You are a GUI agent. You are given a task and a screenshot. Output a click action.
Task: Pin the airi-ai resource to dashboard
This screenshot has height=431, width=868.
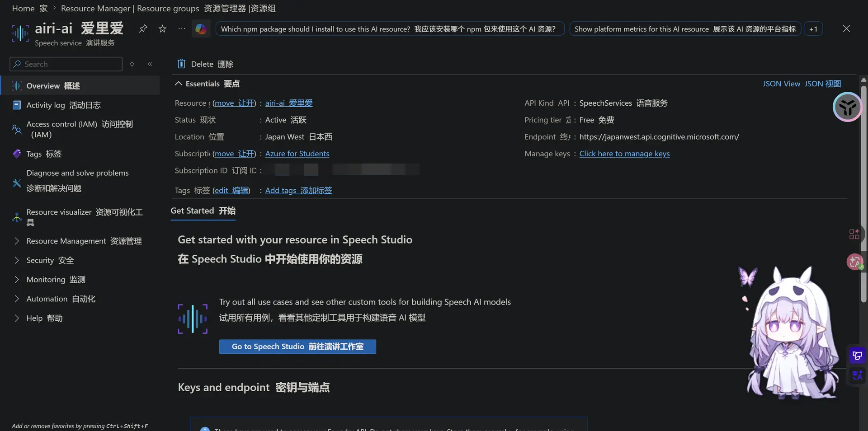coord(143,29)
